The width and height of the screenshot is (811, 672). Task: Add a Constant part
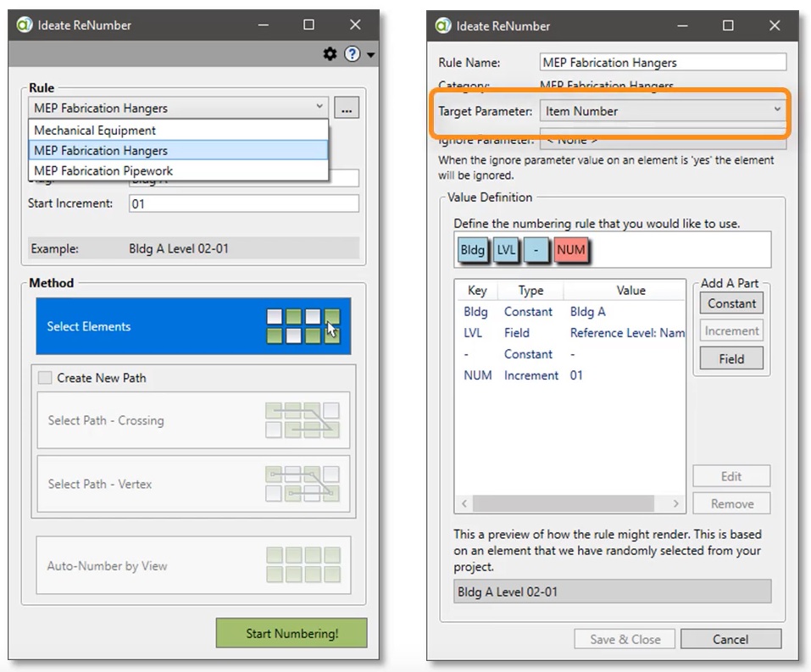click(x=731, y=303)
